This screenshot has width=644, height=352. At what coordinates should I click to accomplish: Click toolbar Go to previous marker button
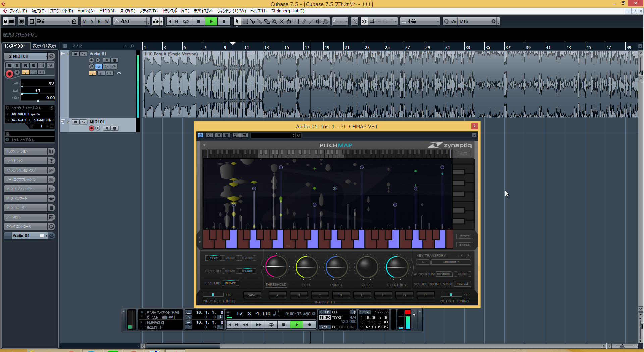pyautogui.click(x=169, y=21)
